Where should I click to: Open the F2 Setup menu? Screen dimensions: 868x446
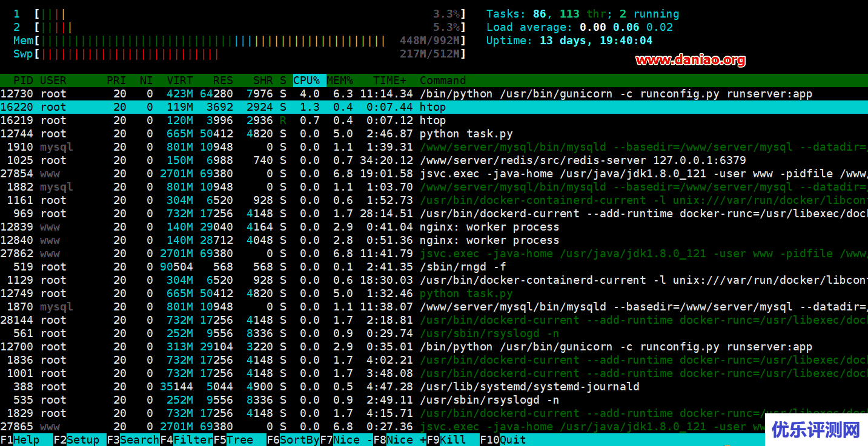click(80, 440)
